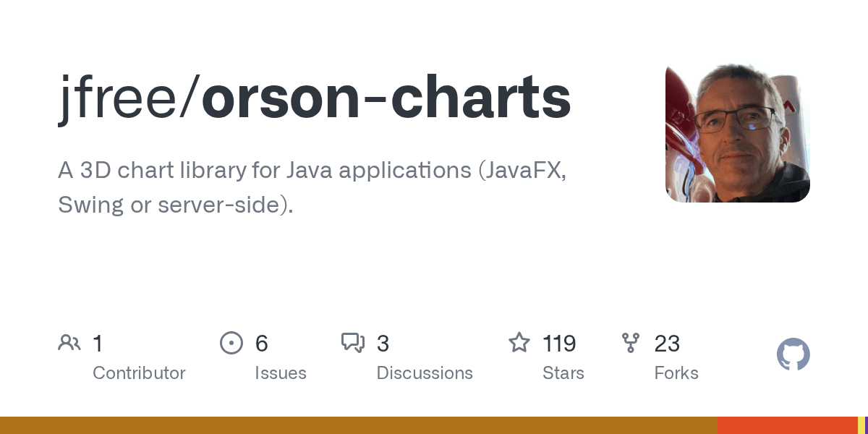Viewport: 868px width, 434px height.
Task: Click the brown segment of the language bar
Action: [358, 425]
